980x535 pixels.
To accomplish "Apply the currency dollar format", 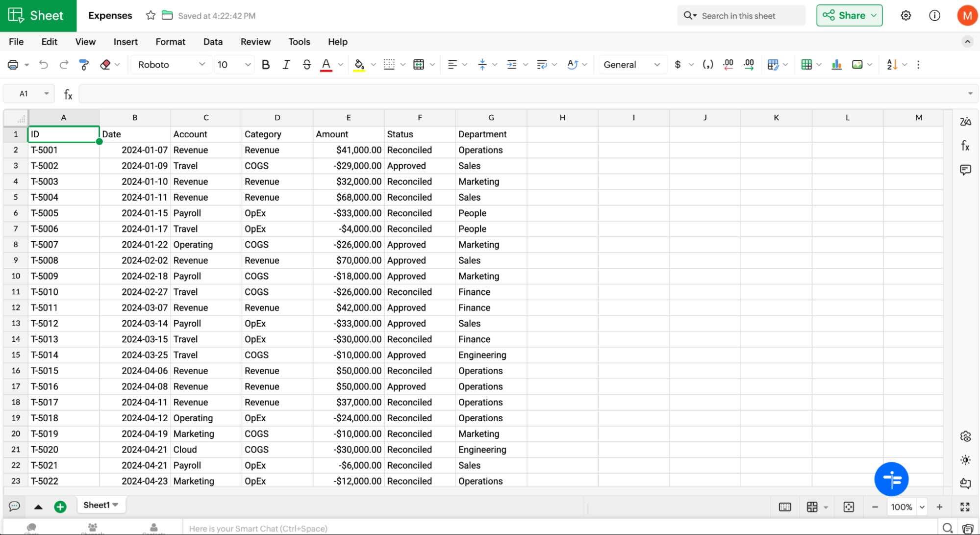I will coord(678,65).
